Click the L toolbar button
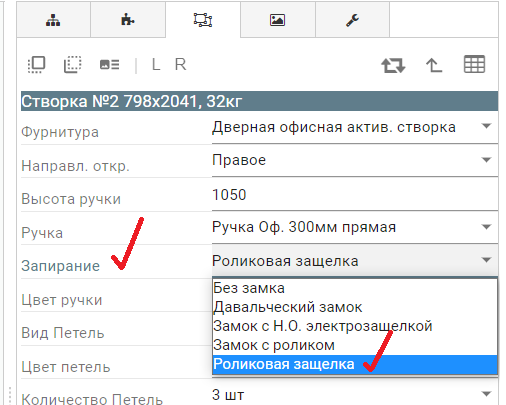The height and width of the screenshot is (405, 506). point(156,64)
